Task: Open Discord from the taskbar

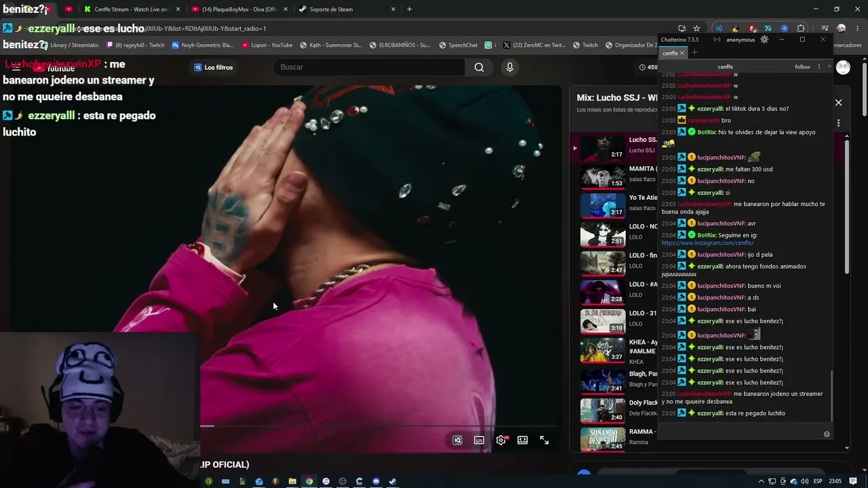Action: (376, 481)
